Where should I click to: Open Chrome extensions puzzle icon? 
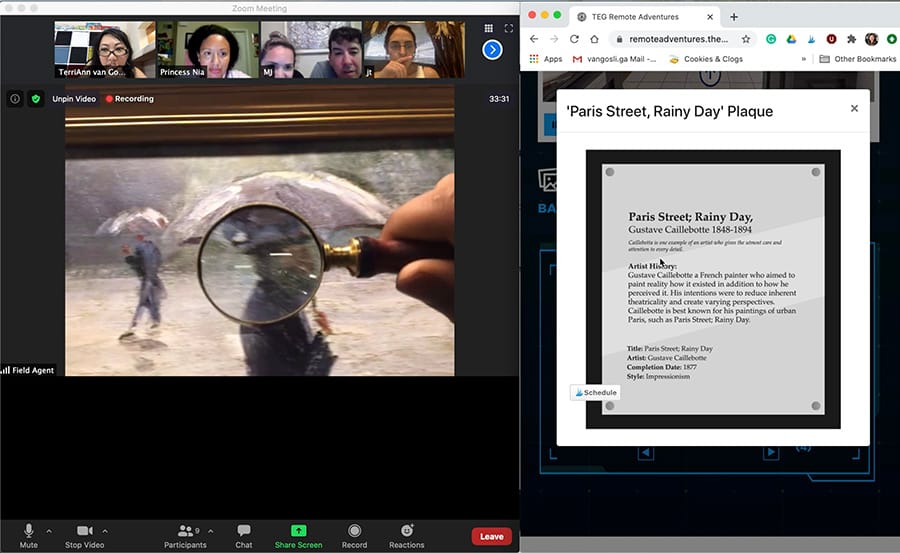coord(851,39)
